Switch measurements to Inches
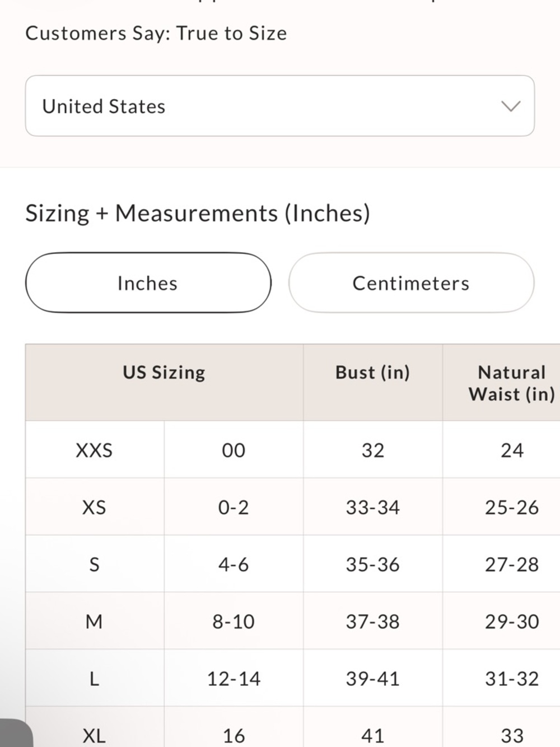Viewport: 560px width, 747px height. coord(148,283)
